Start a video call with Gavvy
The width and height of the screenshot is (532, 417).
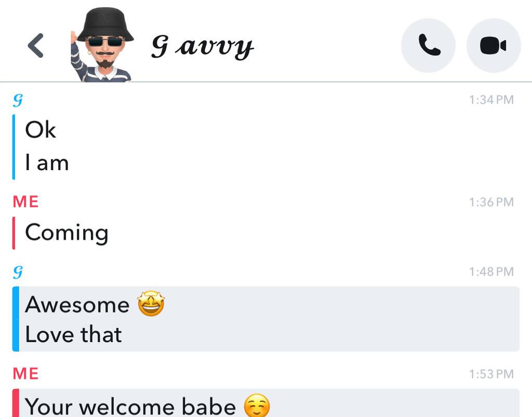(x=494, y=46)
